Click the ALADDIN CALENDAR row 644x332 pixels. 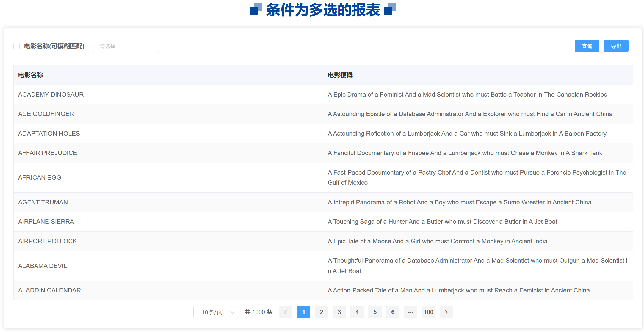coord(49,290)
